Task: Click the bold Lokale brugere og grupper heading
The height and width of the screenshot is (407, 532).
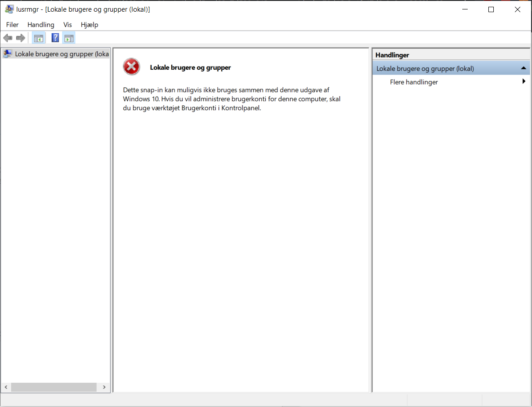Action: (190, 67)
